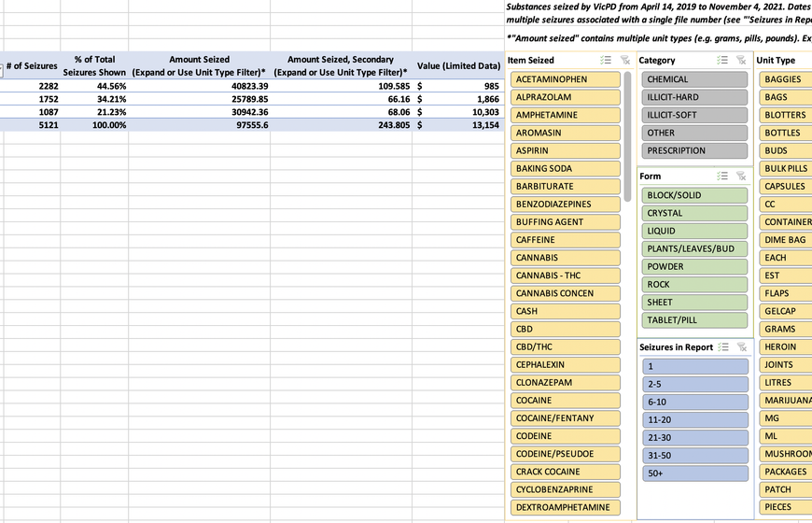Clear filter on Seizures in Report slicer
812x523 pixels.
tap(742, 347)
